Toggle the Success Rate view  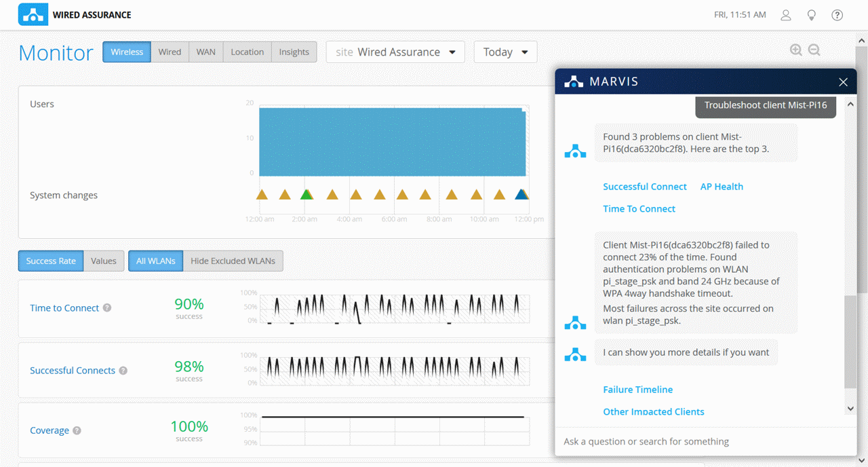[51, 261]
